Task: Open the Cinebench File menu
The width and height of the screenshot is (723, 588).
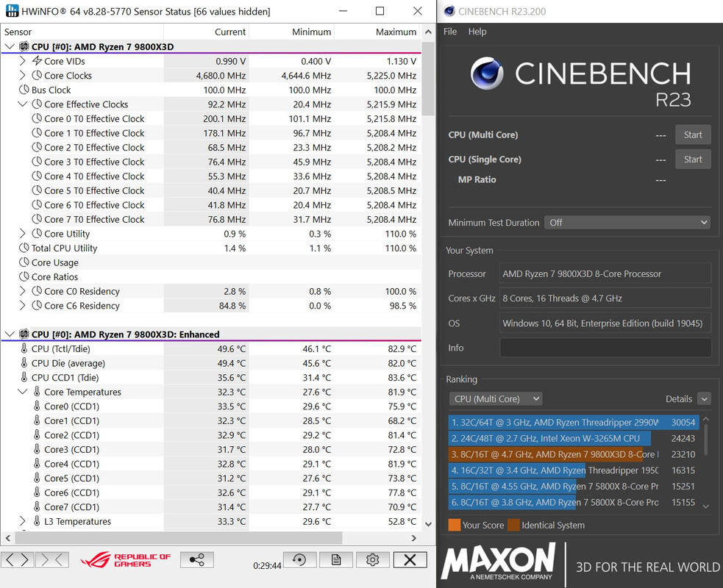Action: click(x=450, y=32)
